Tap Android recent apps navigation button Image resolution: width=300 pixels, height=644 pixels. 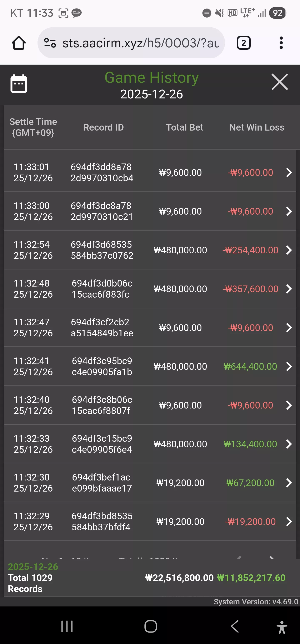click(67, 626)
